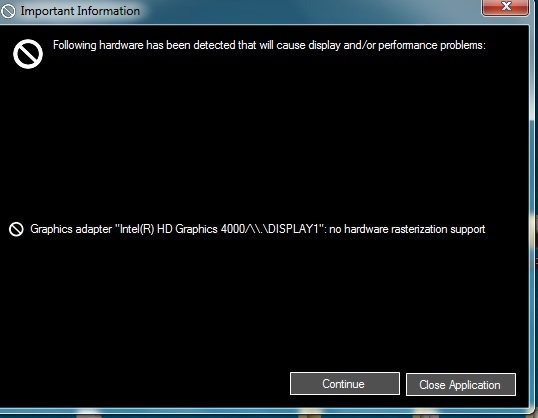This screenshot has width=538, height=418.
Task: Close the Important Information dialog with X
Action: [506, 7]
